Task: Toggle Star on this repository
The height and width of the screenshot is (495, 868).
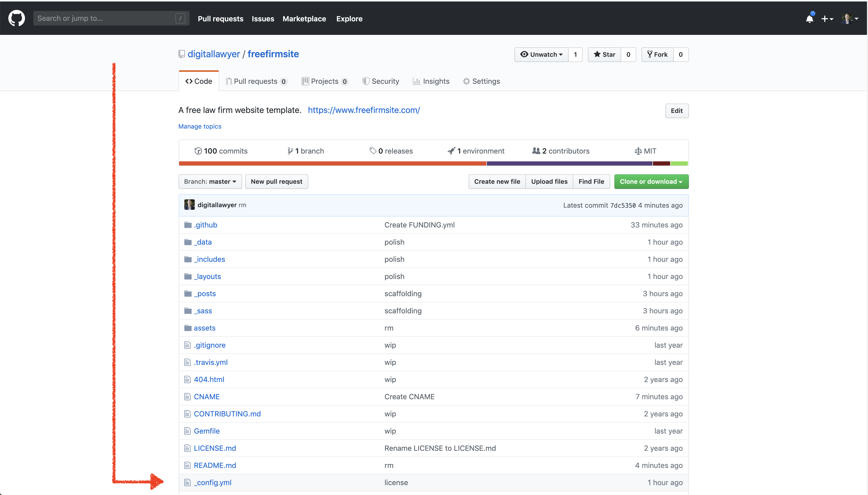Action: click(x=604, y=54)
